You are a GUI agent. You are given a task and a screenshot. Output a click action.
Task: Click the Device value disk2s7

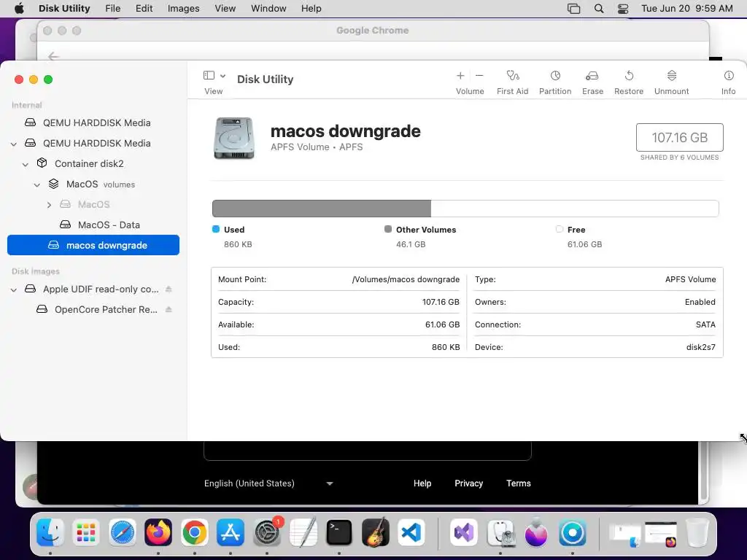point(701,347)
